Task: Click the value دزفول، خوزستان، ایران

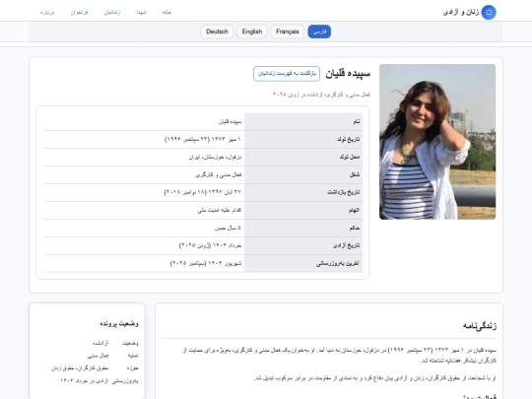Action: point(215,157)
